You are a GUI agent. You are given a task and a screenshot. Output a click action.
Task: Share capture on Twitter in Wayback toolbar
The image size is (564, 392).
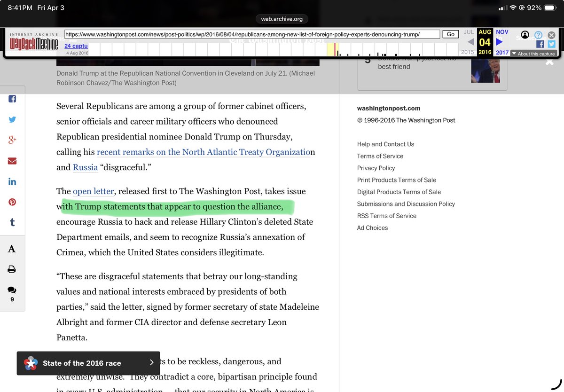click(x=551, y=44)
